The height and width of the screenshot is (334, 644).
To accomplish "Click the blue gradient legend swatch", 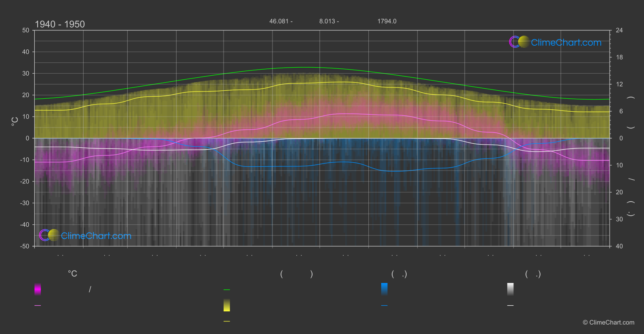I will coord(384,289).
